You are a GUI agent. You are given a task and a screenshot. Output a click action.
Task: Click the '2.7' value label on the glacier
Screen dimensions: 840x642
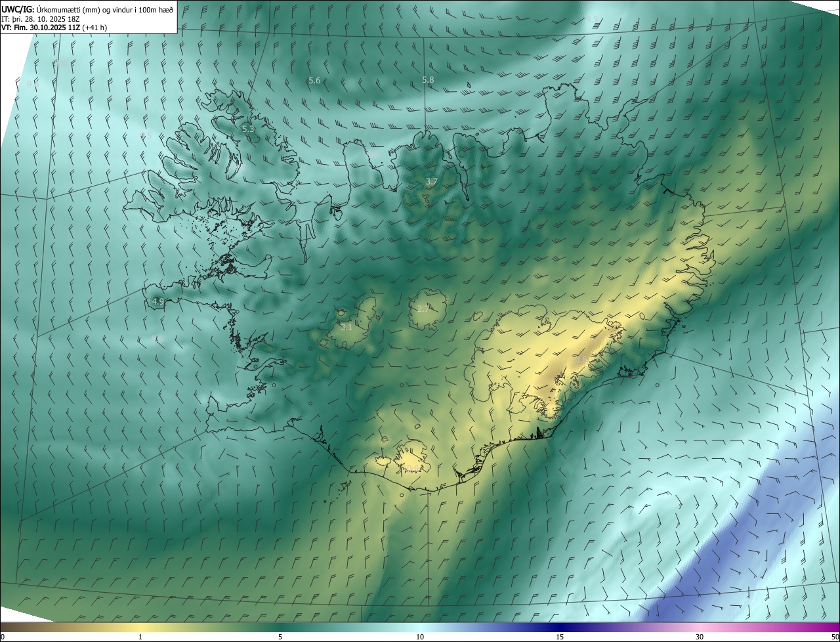423,308
